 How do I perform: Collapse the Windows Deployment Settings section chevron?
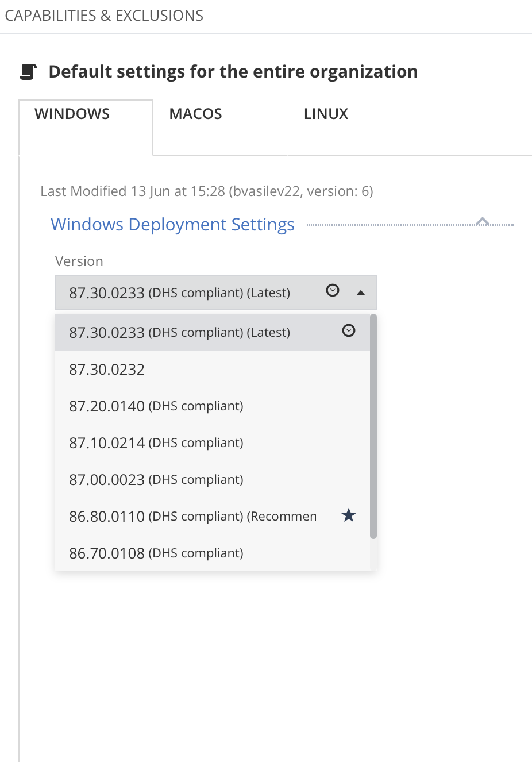(483, 222)
